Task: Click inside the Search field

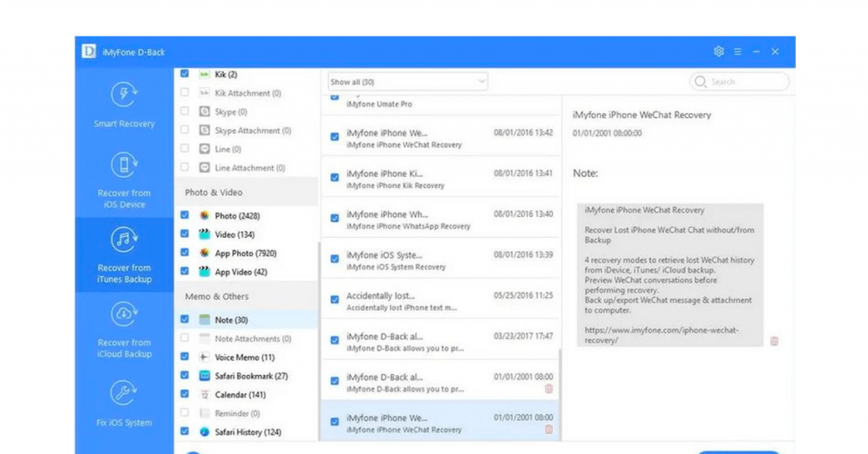Action: click(739, 82)
